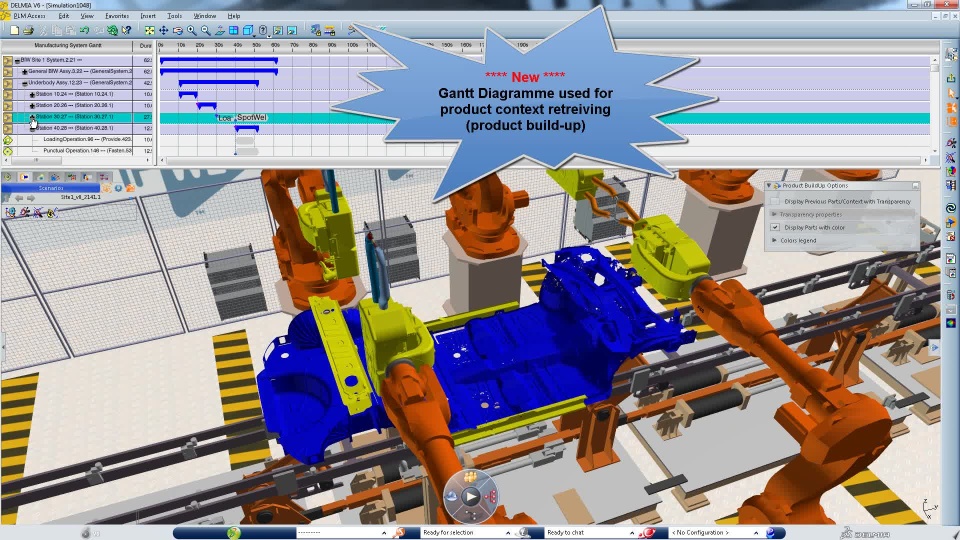Open the View menu
Screen dimensions: 960x540
87,16
